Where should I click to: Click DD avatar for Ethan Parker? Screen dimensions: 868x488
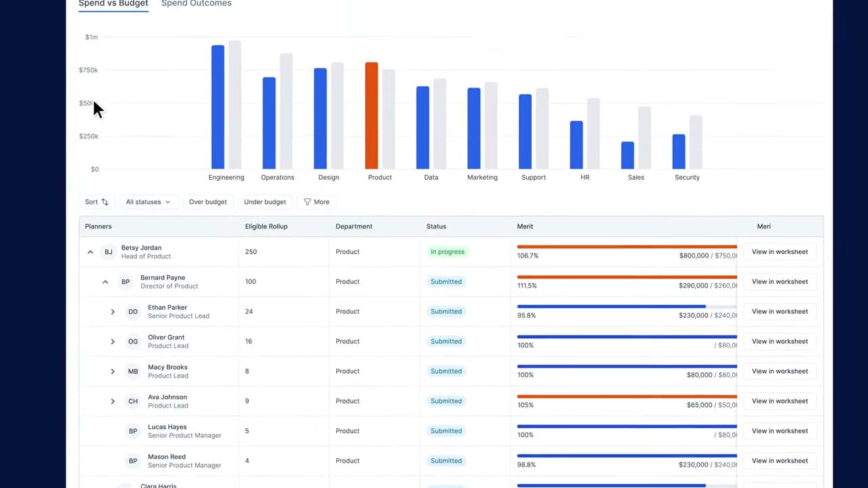(x=133, y=312)
